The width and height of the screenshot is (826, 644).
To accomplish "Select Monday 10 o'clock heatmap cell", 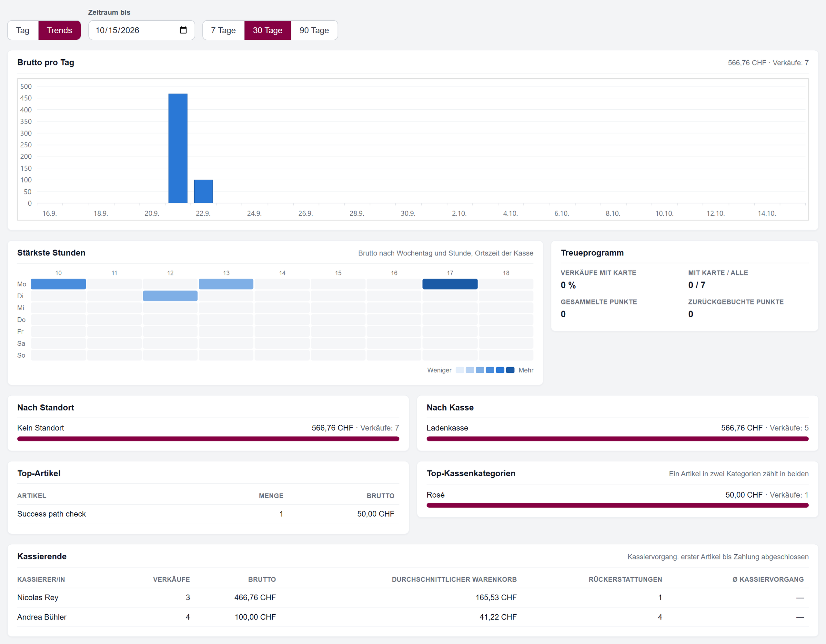I will (58, 284).
